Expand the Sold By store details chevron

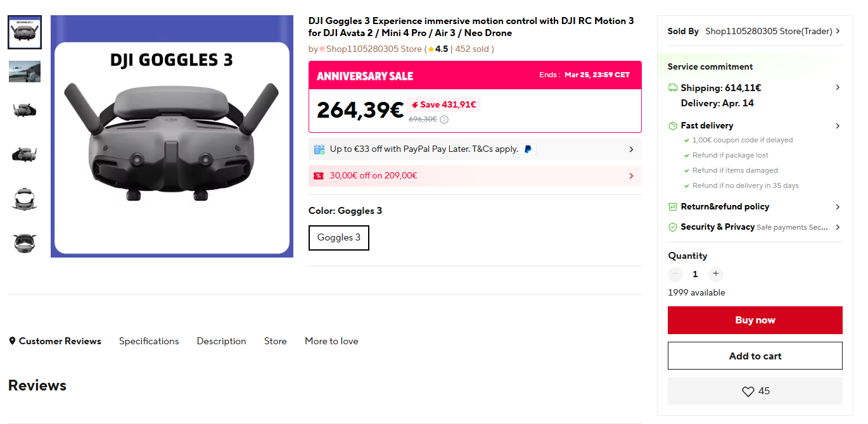(x=838, y=31)
